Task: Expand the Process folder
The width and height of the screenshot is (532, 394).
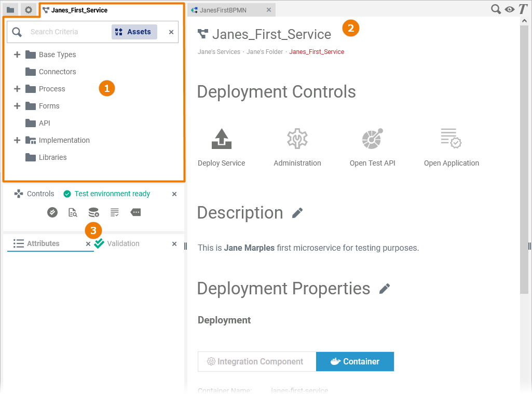Action: (17, 89)
